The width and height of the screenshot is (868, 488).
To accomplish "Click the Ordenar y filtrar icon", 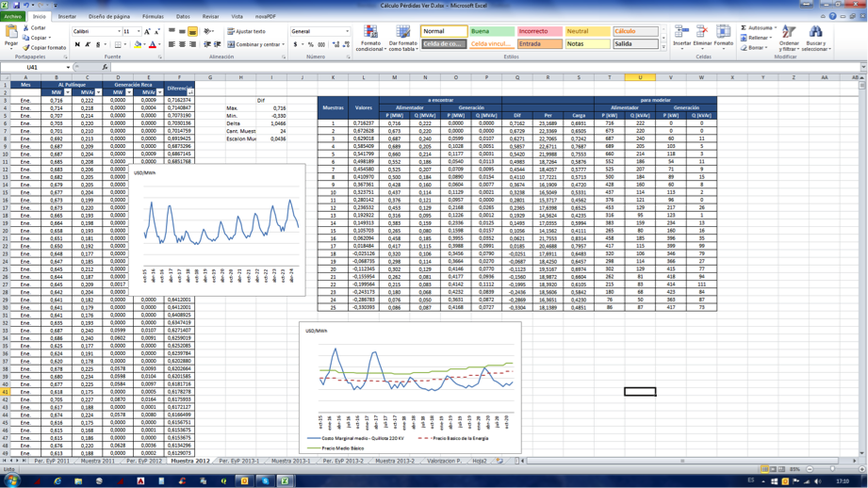I will click(789, 36).
